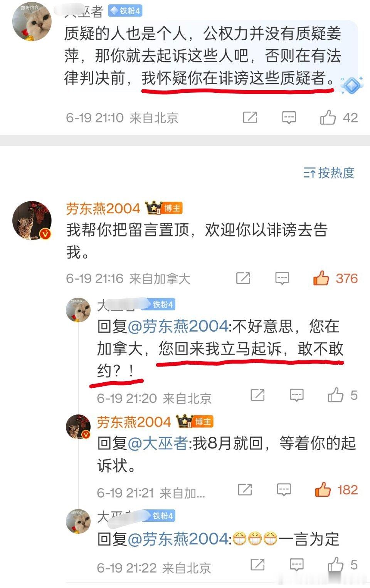Share the comment posted at 21:16
This screenshot has height=588, width=370.
point(243,278)
